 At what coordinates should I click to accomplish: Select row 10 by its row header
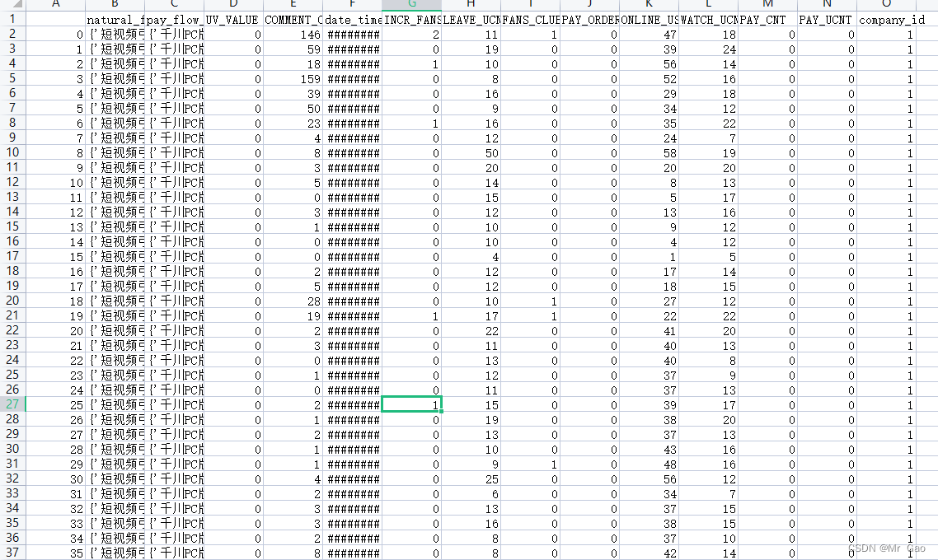(x=12, y=152)
